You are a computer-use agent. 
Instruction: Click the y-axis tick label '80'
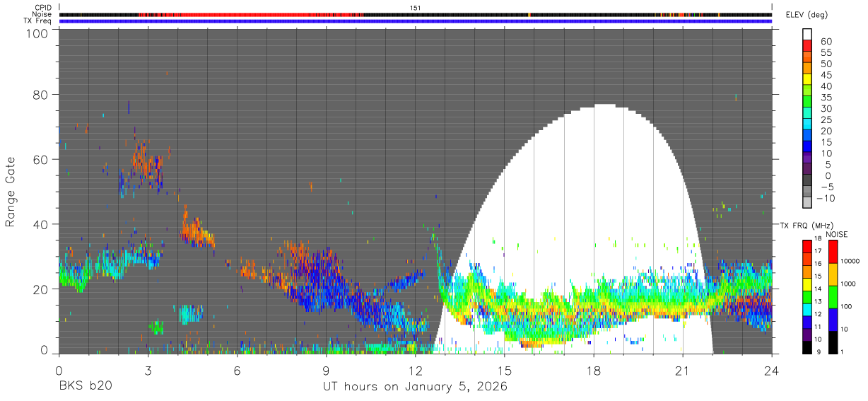click(41, 95)
